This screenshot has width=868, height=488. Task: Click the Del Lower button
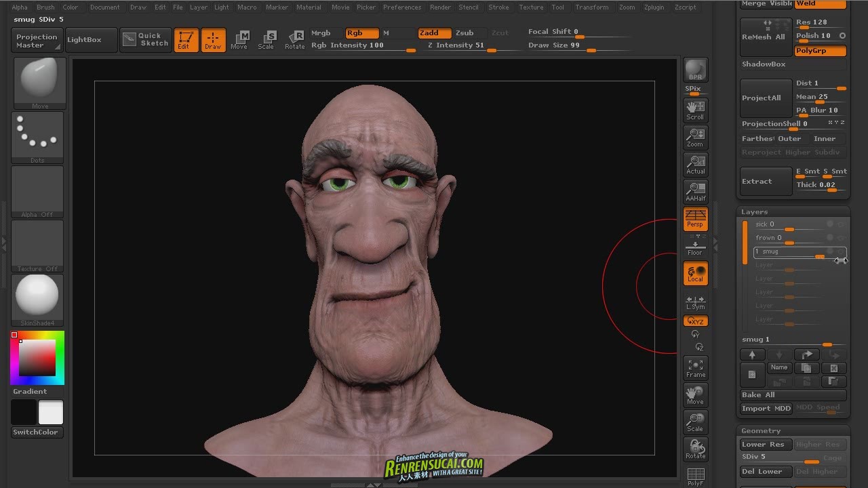pos(766,471)
